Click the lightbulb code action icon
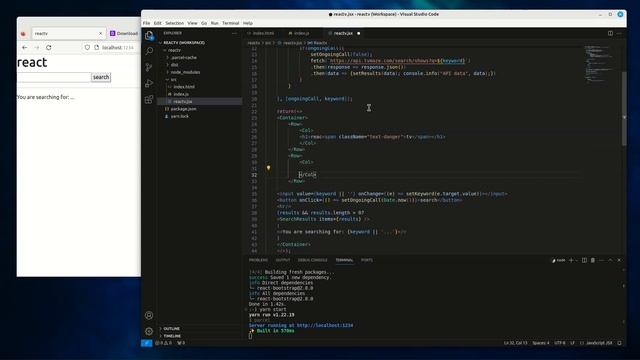 tap(268, 168)
